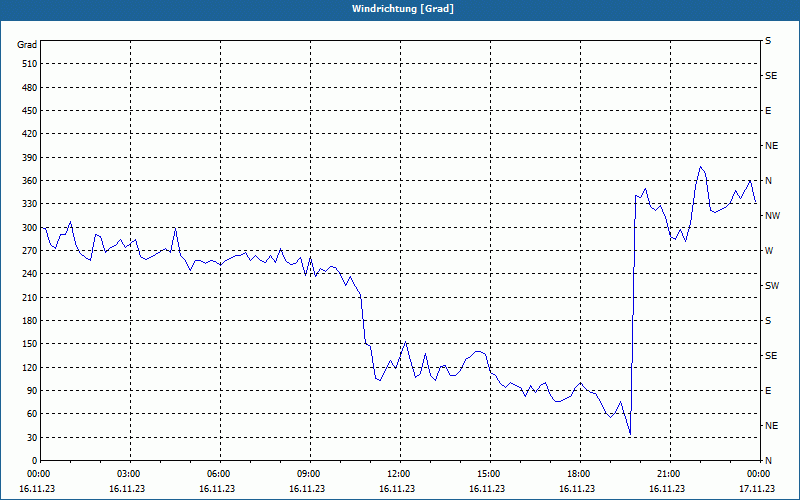Screen dimensions: 800x500
Task: Click the 09:00 time axis label
Action: coord(310,473)
